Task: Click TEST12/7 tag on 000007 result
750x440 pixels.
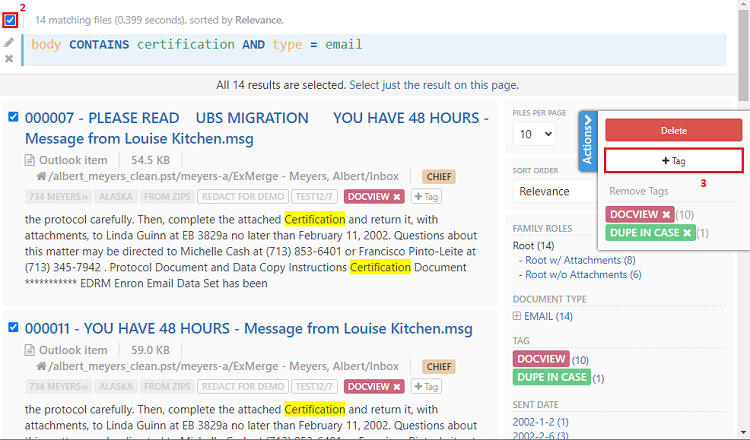Action: (314, 197)
